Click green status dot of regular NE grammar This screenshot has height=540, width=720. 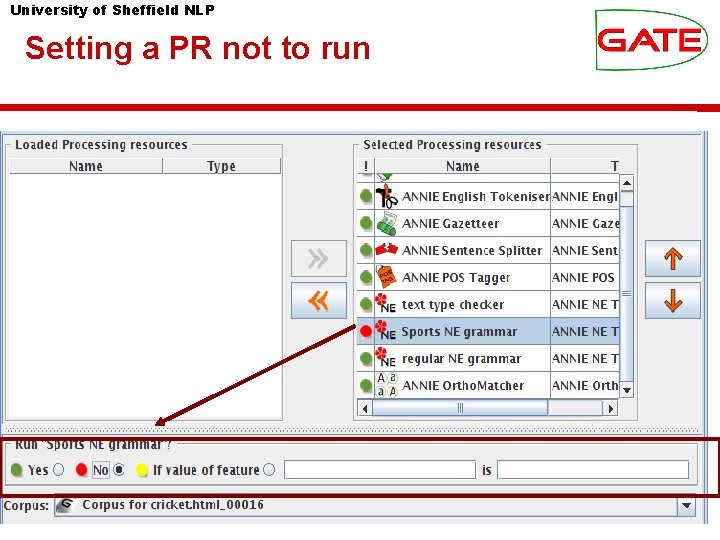[x=366, y=358]
